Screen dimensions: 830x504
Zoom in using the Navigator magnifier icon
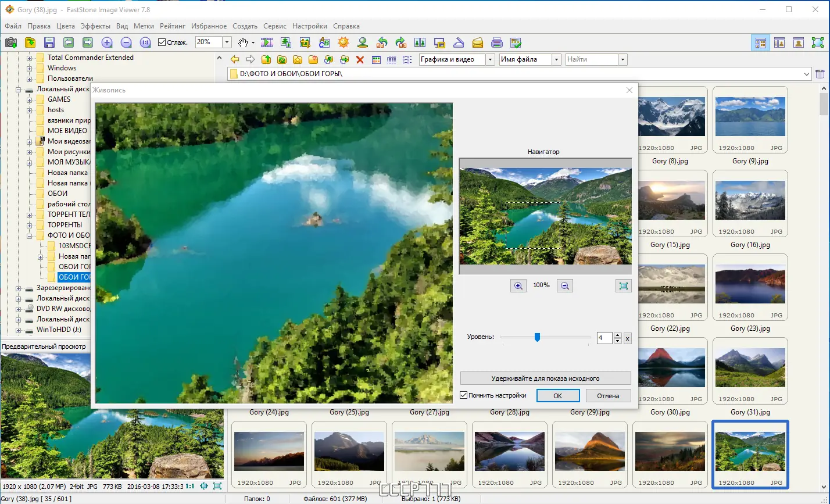518,285
